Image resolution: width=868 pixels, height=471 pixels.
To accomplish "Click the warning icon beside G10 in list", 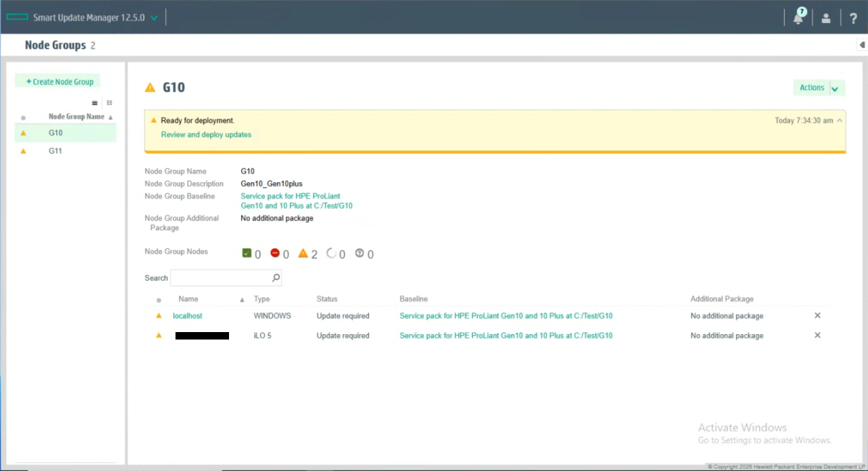I will 24,133.
